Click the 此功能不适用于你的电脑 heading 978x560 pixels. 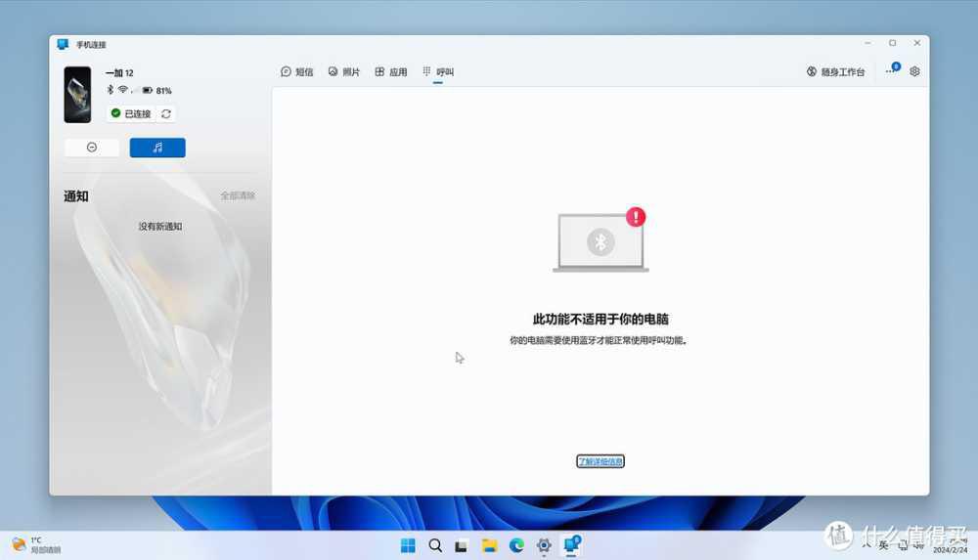click(x=600, y=320)
